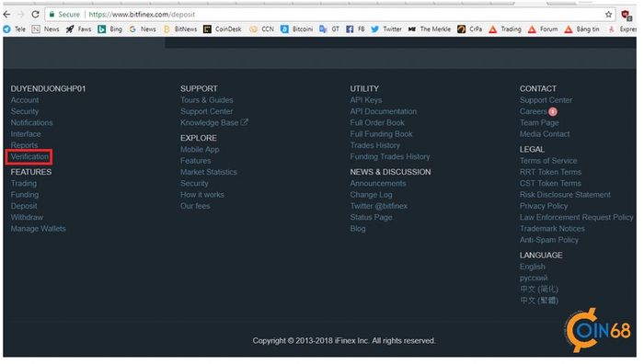
Task: Open the Knowledge Base external link
Action: point(214,122)
